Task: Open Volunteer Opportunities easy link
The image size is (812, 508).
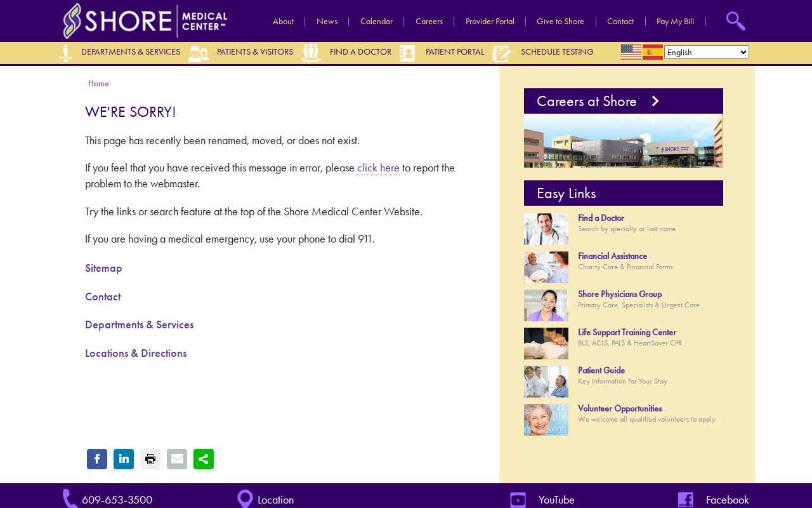Action: (620, 408)
